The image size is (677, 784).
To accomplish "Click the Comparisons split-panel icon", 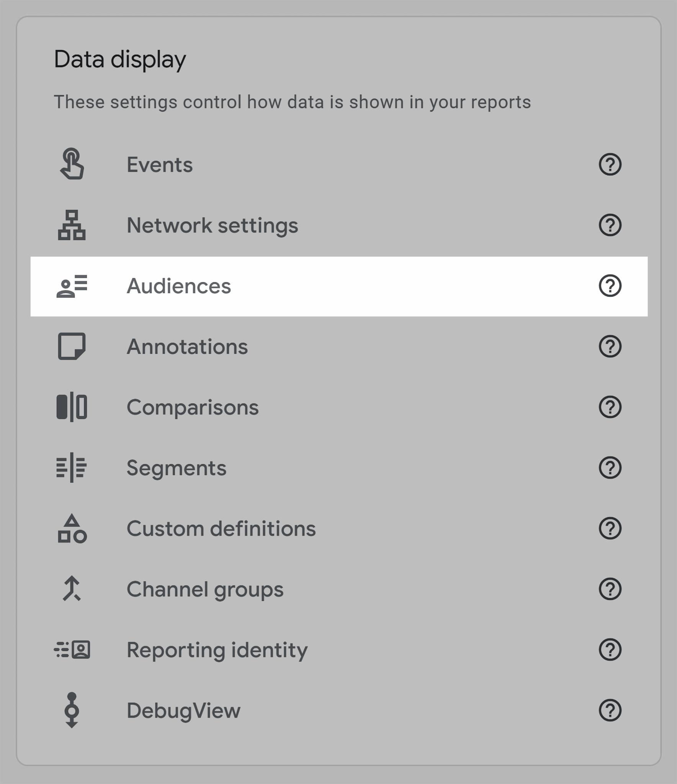I will [72, 407].
